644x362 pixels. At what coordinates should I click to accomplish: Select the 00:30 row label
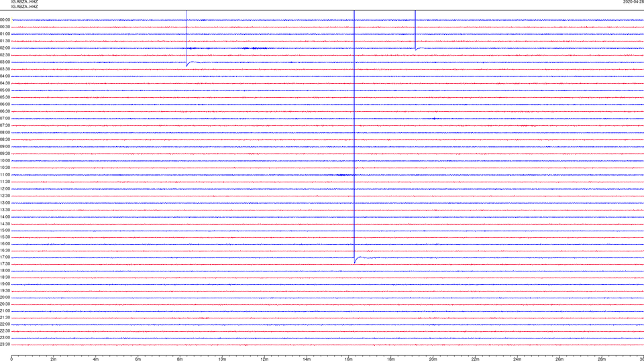tap(5, 27)
